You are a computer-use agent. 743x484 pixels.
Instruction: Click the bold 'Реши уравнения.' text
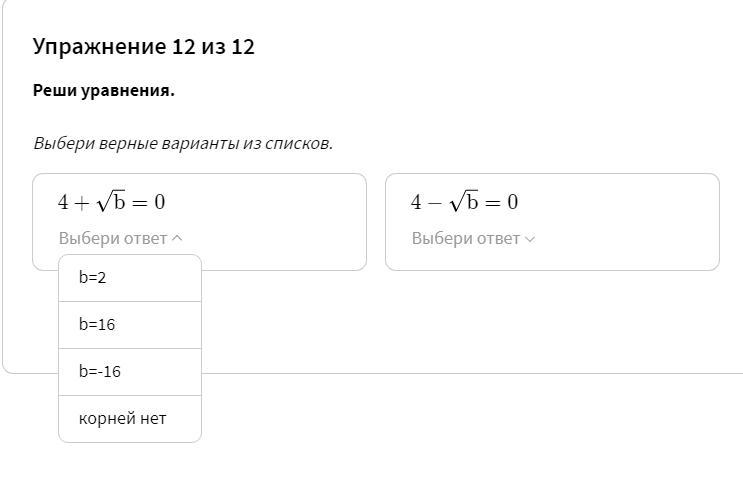104,90
